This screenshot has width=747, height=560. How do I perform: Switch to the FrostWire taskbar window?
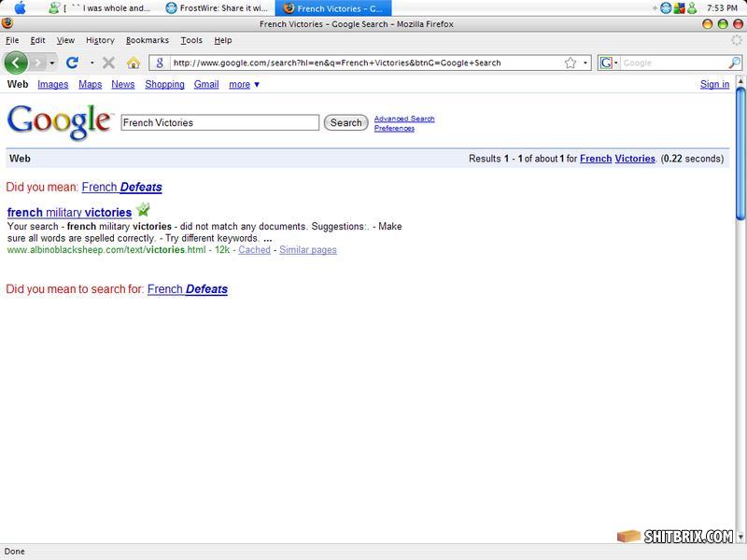(x=217, y=8)
